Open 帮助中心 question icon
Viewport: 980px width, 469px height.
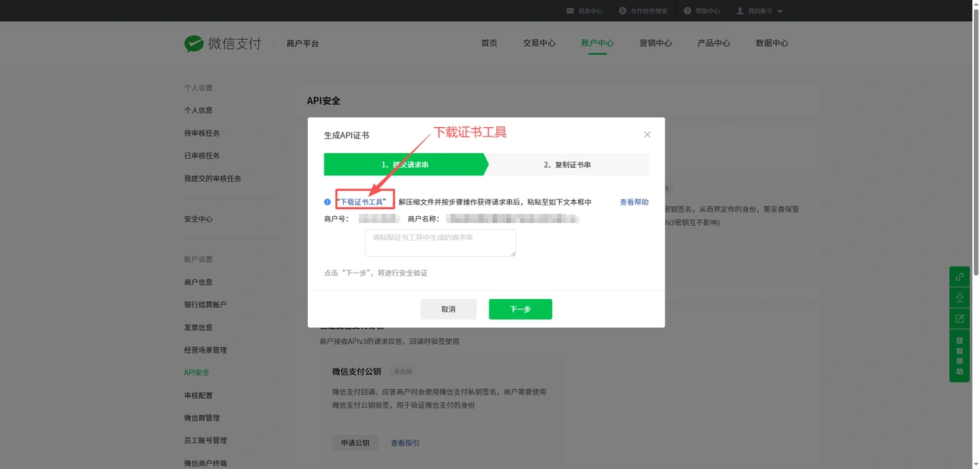(688, 11)
